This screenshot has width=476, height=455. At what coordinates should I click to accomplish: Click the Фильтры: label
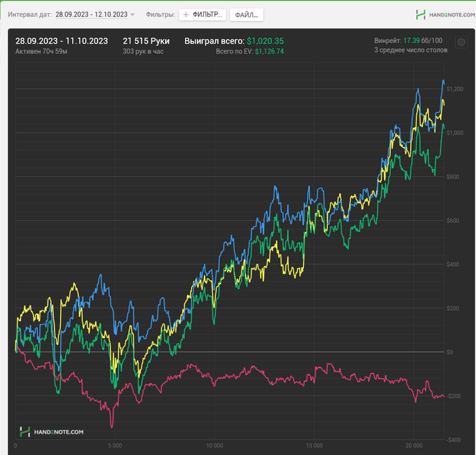pyautogui.click(x=160, y=14)
